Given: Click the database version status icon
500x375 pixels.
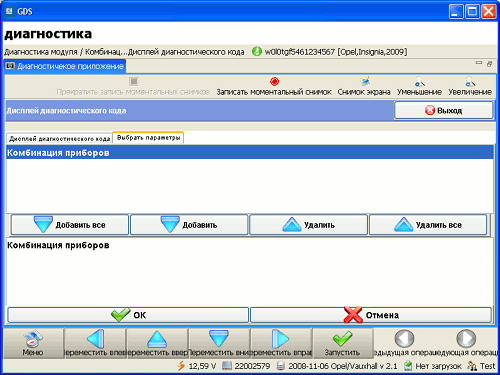Looking at the screenshot, I should pos(281,366).
